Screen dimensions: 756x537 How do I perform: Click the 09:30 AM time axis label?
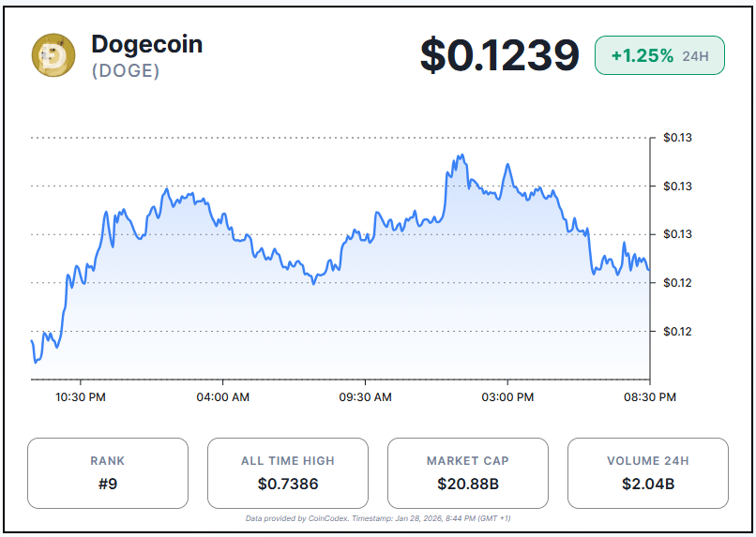point(366,397)
